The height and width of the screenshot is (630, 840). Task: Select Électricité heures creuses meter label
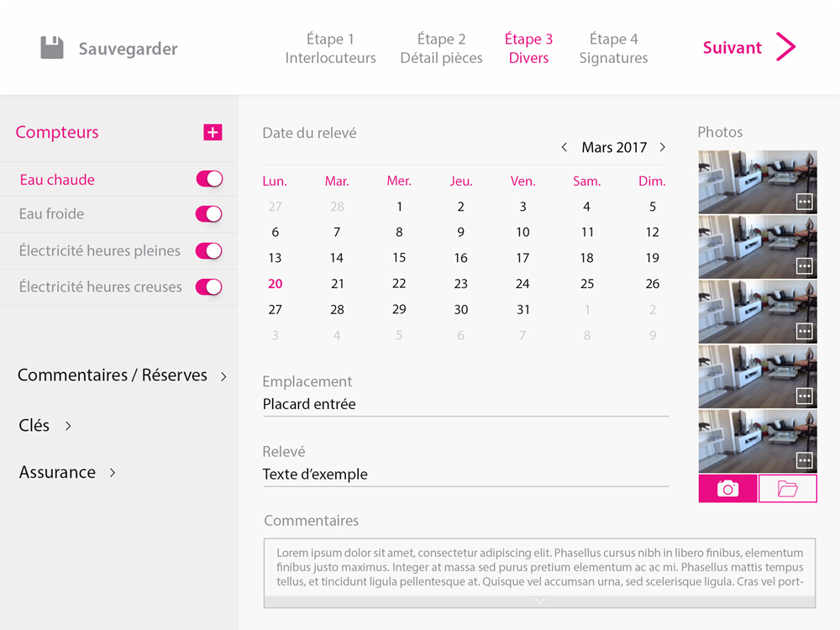pos(101,286)
